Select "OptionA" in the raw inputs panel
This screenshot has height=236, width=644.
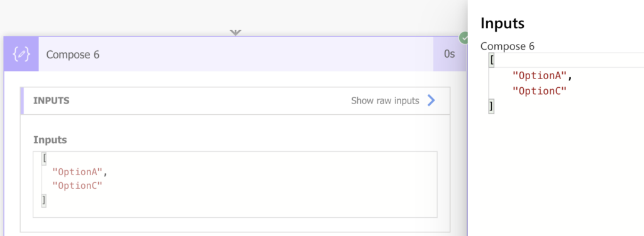[540, 75]
